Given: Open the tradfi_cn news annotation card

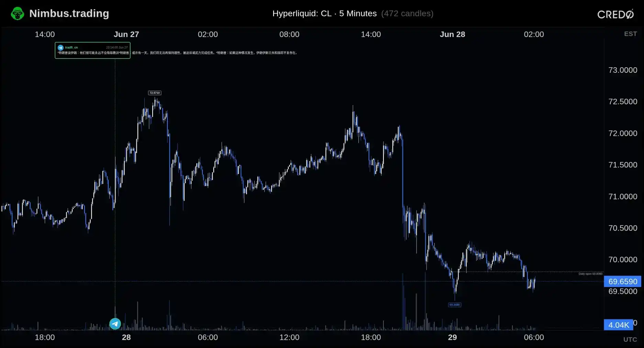Looking at the screenshot, I should [92, 50].
